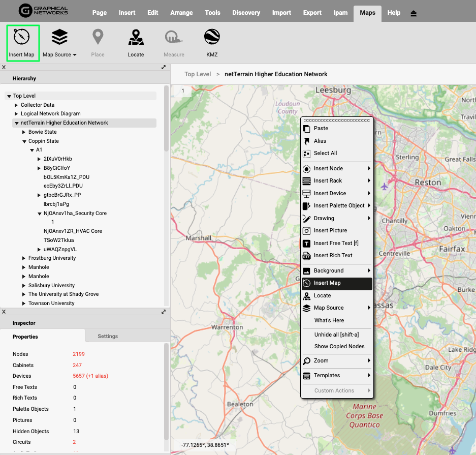This screenshot has height=455, width=476.
Task: Maximize the Hierarchy panel with expand icon
Action: coord(164,67)
